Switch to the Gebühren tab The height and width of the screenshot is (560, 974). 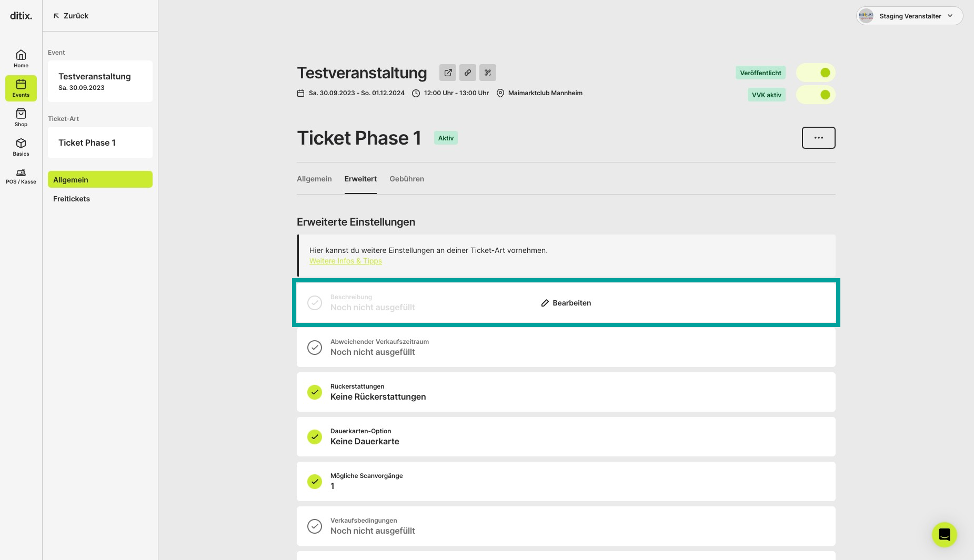pyautogui.click(x=407, y=179)
